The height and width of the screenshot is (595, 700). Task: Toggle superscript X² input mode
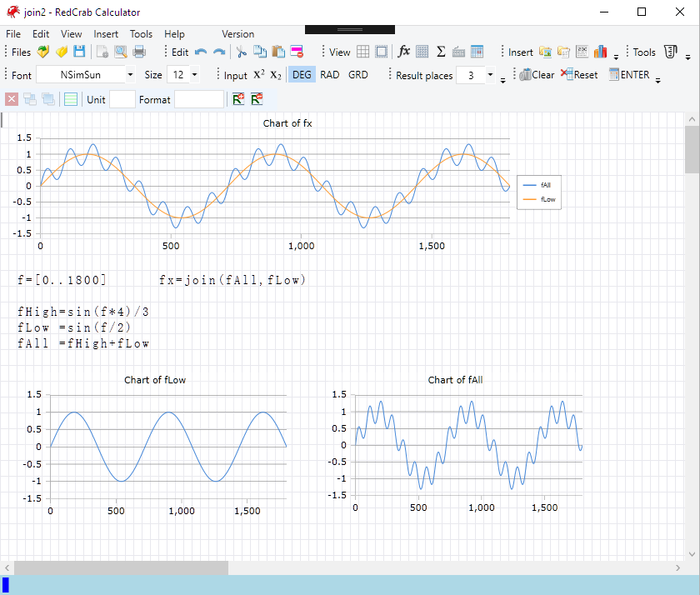pyautogui.click(x=259, y=74)
